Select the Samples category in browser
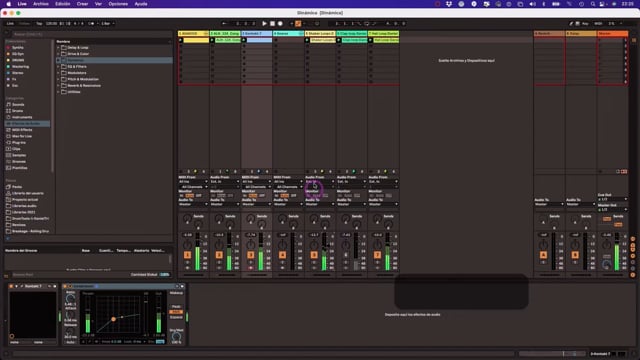 tap(19, 155)
